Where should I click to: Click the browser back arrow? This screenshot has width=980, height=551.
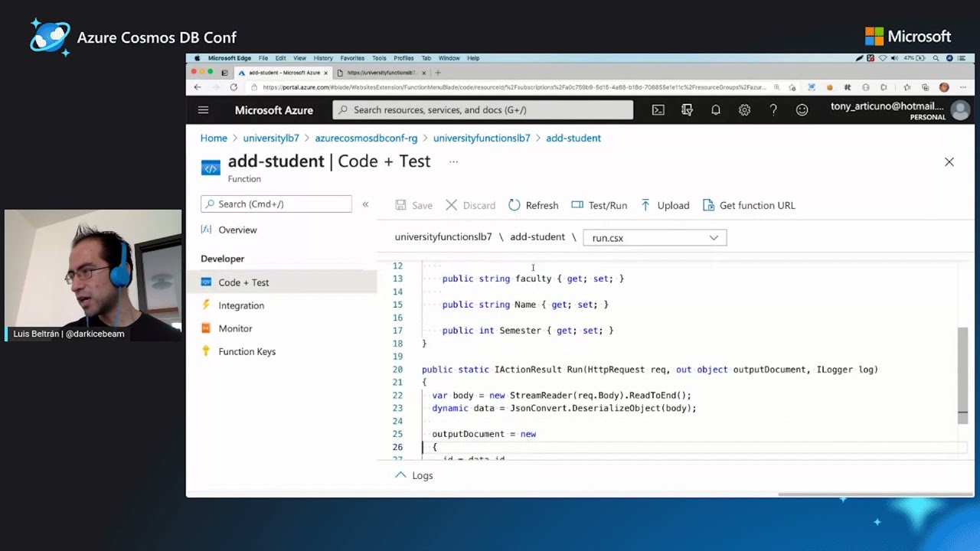(x=197, y=87)
